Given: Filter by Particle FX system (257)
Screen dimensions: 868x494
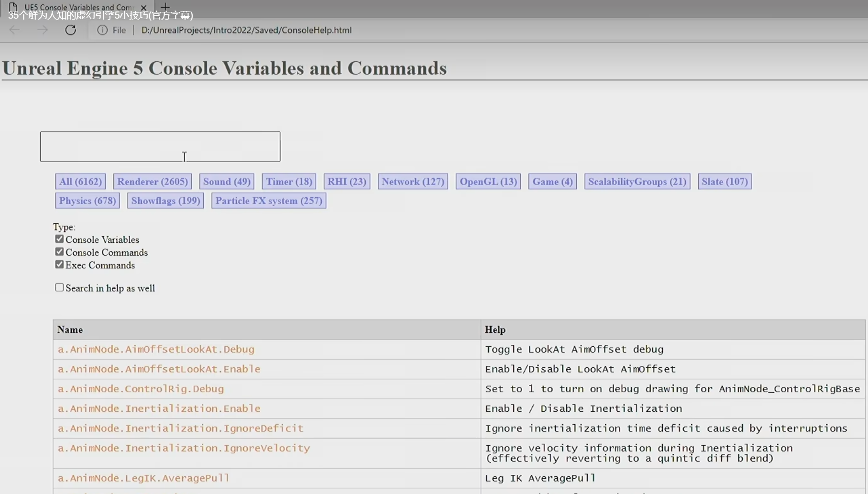Looking at the screenshot, I should pyautogui.click(x=269, y=201).
